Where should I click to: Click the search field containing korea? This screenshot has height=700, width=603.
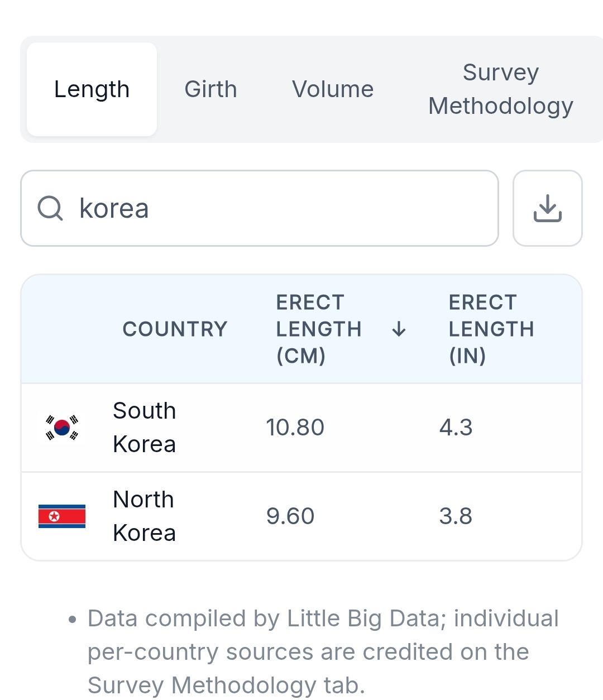(x=279, y=208)
